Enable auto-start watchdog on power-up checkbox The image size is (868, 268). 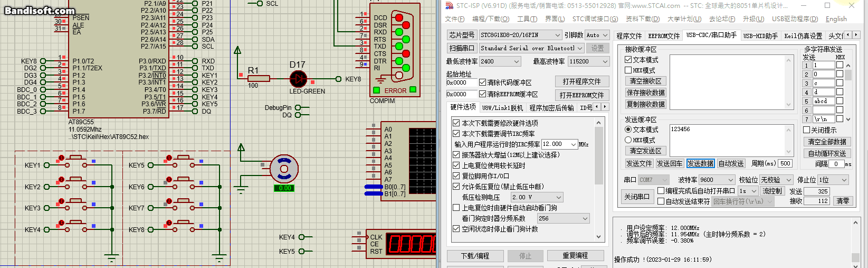click(456, 208)
